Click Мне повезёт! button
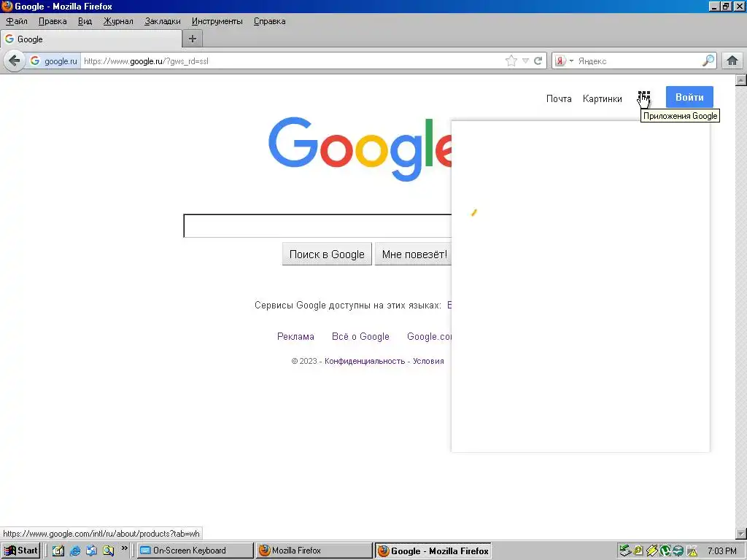Image resolution: width=747 pixels, height=560 pixels. point(414,254)
